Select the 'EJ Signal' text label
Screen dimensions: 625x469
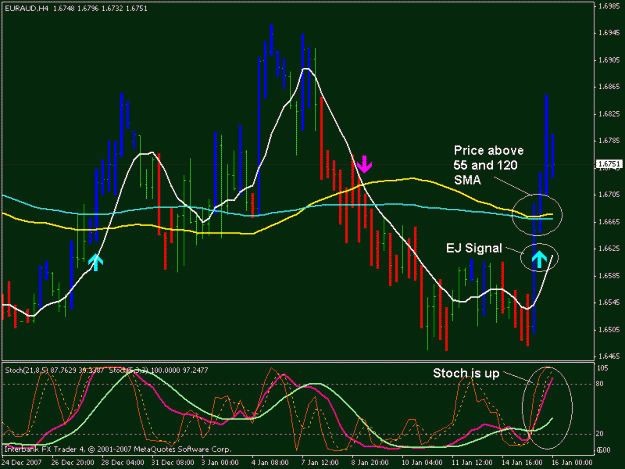click(x=474, y=248)
